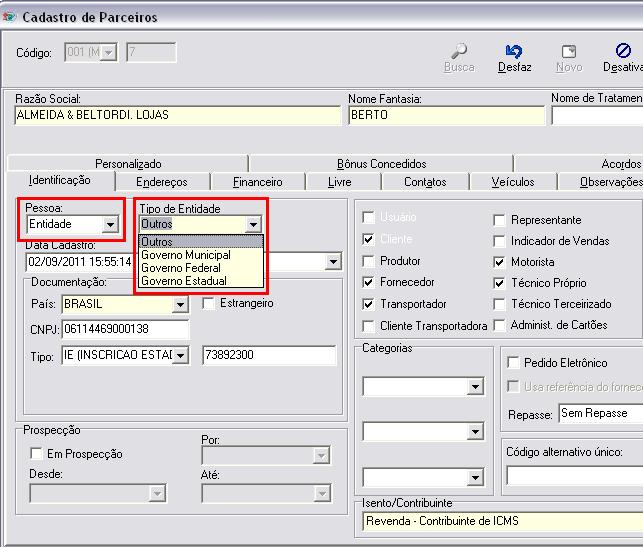Screen dimensions: 643x547
Task: Enable Pedido Eletrônico checkbox
Action: point(513,362)
